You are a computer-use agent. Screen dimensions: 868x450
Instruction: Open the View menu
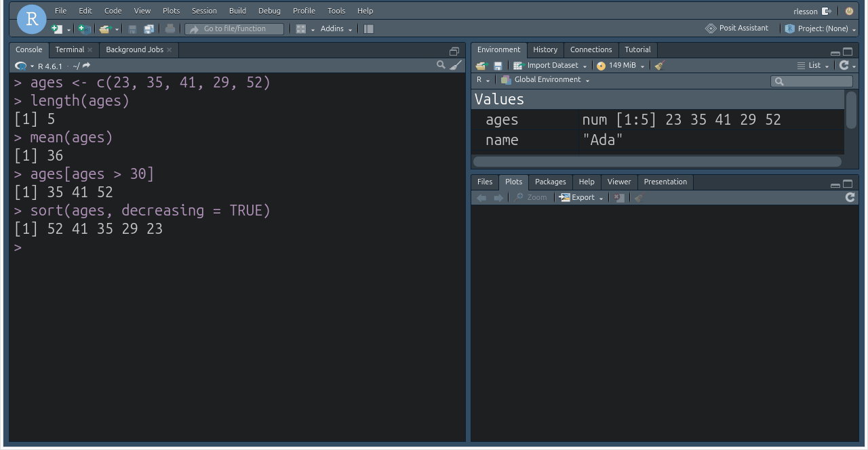pyautogui.click(x=142, y=11)
